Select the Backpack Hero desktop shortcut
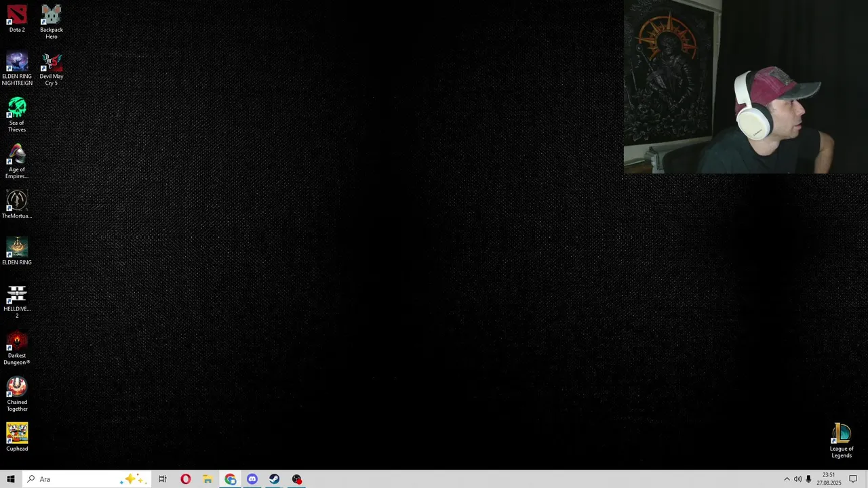 coord(52,22)
